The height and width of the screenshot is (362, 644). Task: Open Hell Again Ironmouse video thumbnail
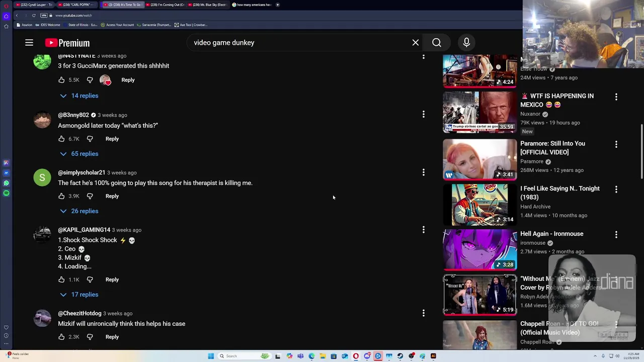[x=480, y=250]
